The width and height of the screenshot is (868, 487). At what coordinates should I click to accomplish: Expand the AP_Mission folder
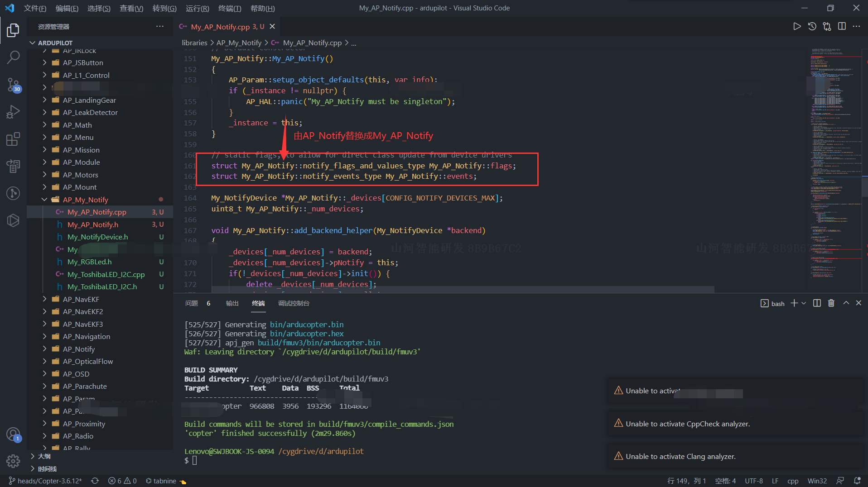pyautogui.click(x=100, y=150)
